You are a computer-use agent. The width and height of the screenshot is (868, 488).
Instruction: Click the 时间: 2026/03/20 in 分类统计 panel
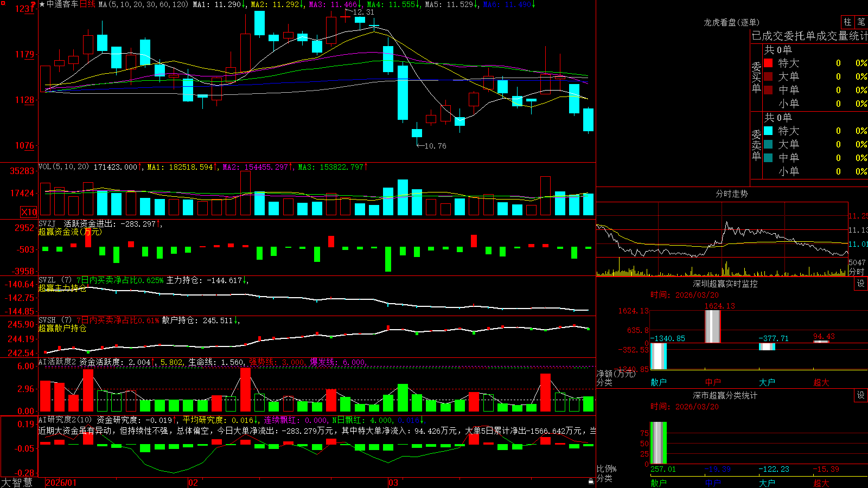click(684, 407)
